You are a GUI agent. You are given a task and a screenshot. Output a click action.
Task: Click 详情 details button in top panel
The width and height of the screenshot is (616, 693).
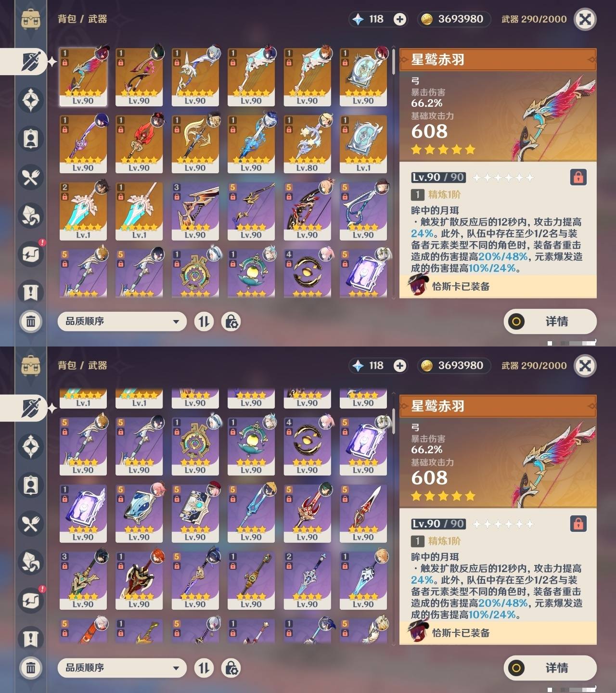(x=550, y=321)
